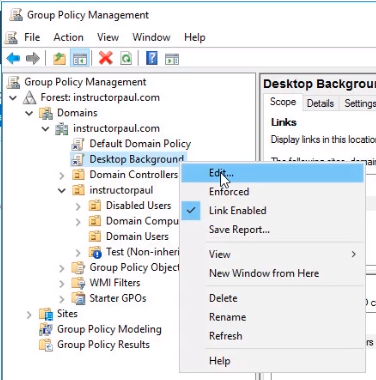Expand the Disabled Users OU
Image resolution: width=376 pixels, height=380 pixels.
78,206
